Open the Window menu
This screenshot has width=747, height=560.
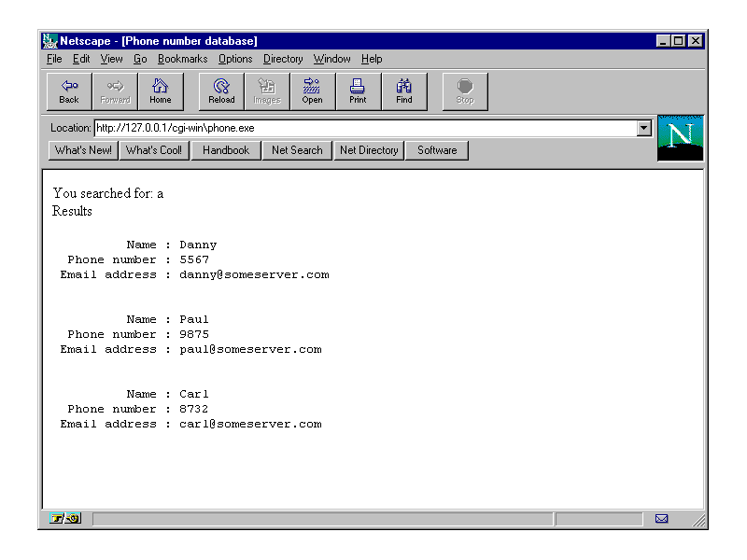tap(331, 59)
